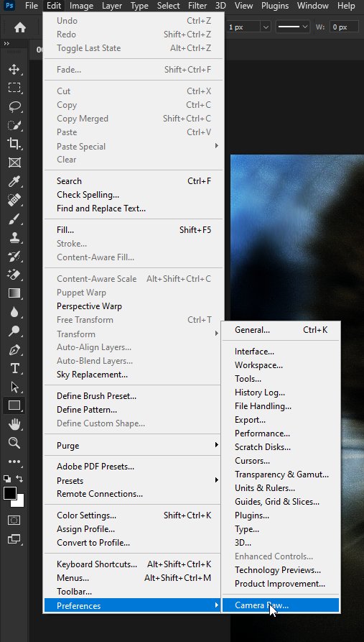The width and height of the screenshot is (364, 642).
Task: Select the Horizontal Type tool
Action: click(14, 369)
